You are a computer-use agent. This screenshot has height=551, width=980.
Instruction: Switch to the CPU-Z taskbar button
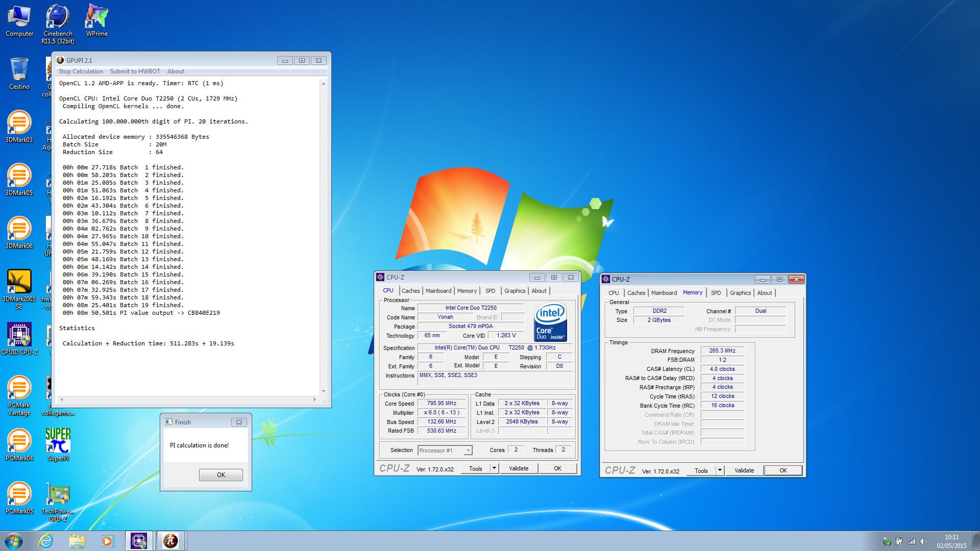click(139, 541)
